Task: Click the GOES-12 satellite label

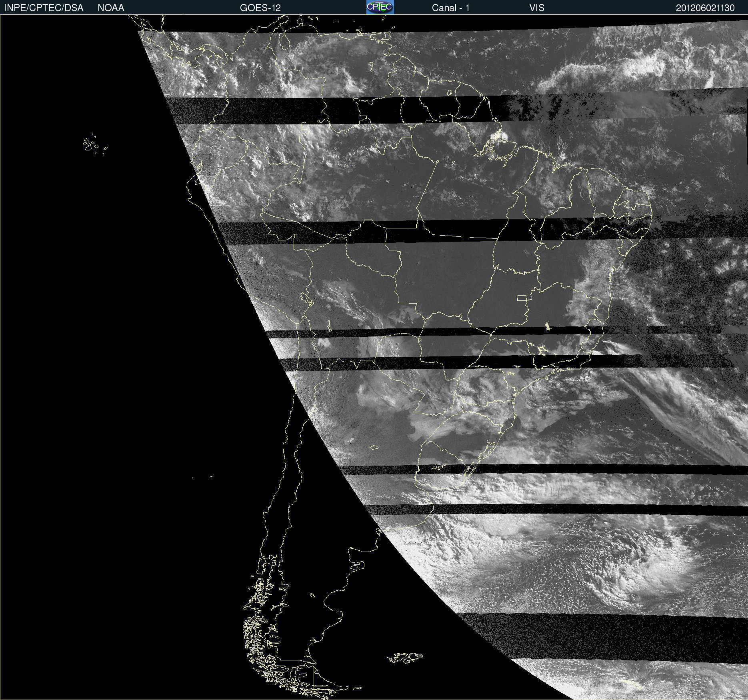Action: tap(260, 8)
